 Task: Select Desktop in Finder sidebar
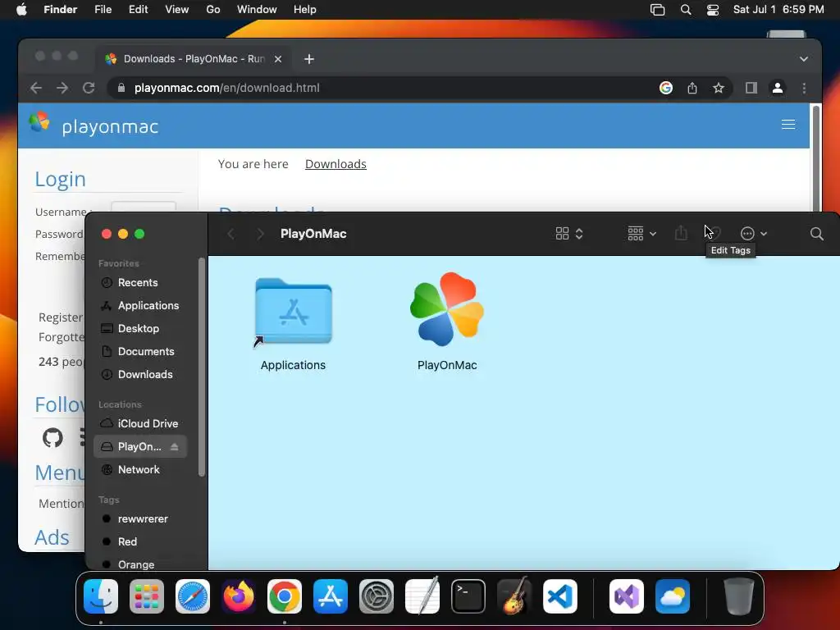141,328
